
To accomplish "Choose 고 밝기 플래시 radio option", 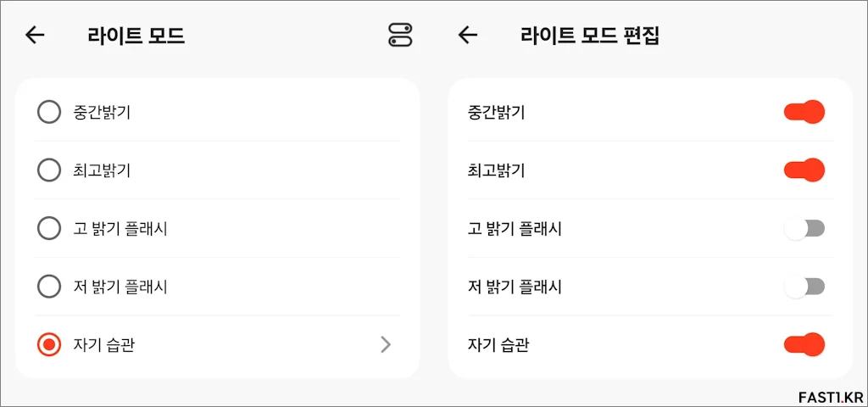I will tap(48, 228).
